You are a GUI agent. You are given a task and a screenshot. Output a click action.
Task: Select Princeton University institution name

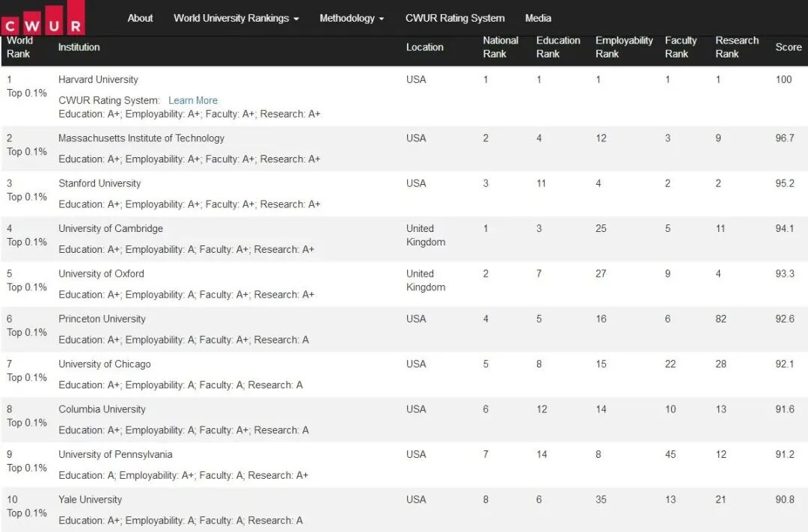[x=102, y=319]
